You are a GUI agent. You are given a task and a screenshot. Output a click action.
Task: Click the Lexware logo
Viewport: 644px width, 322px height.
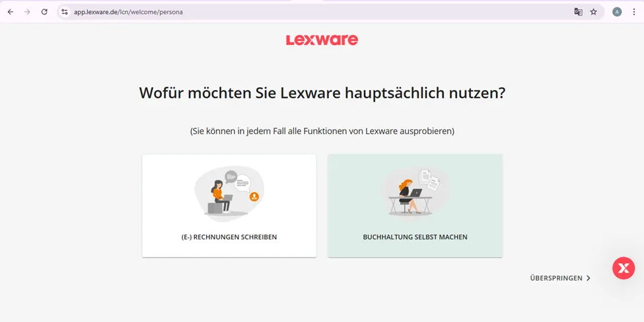(322, 40)
